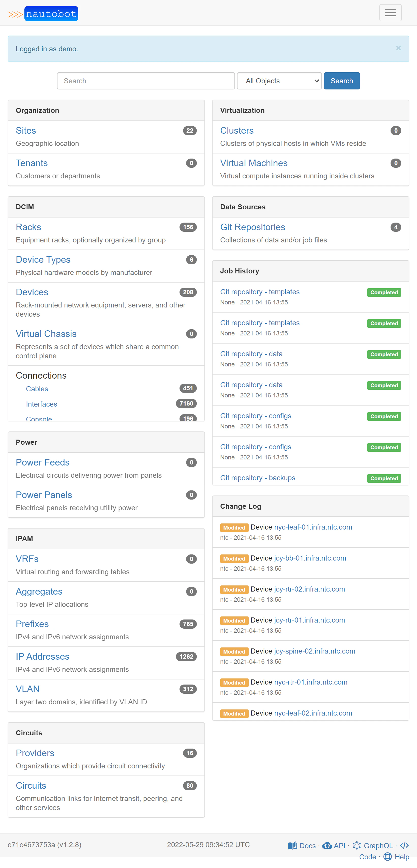Image resolution: width=417 pixels, height=868 pixels.
Task: Open the Power Feeds link
Action: (43, 463)
